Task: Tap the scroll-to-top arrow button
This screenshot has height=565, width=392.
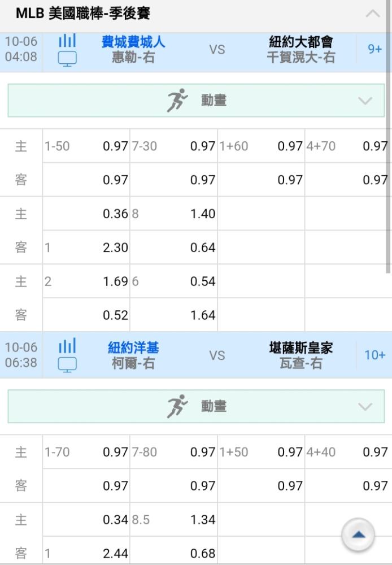Action: [x=358, y=534]
